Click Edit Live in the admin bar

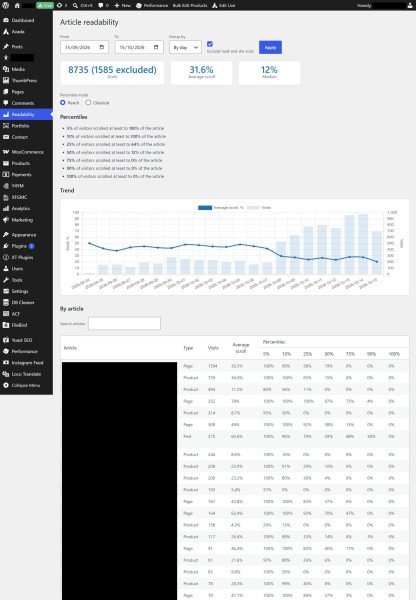tap(223, 5)
